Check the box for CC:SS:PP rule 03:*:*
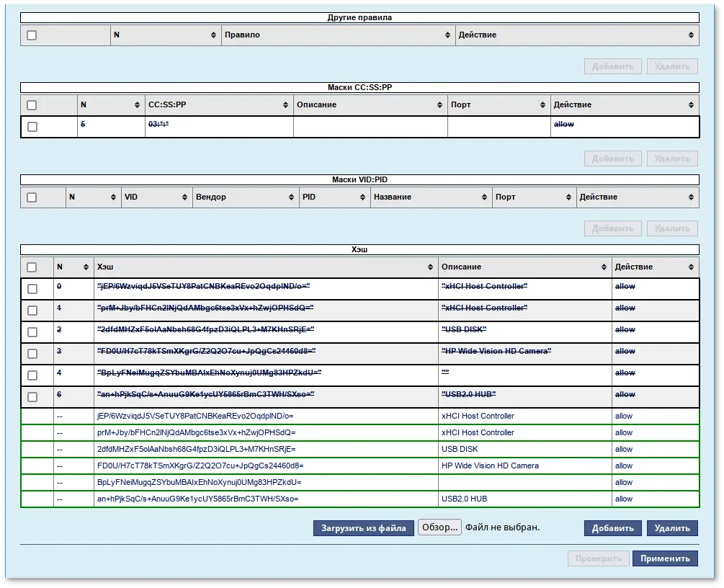The width and height of the screenshot is (724, 588). [x=32, y=127]
